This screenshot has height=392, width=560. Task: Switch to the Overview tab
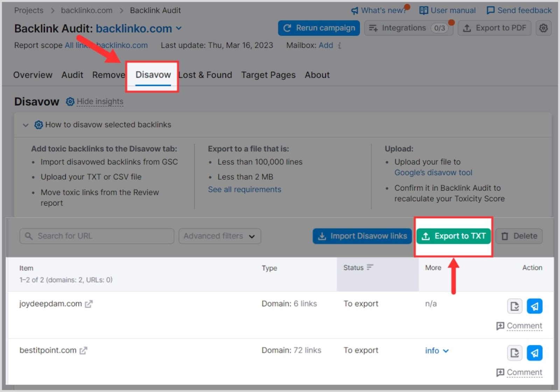(x=33, y=75)
